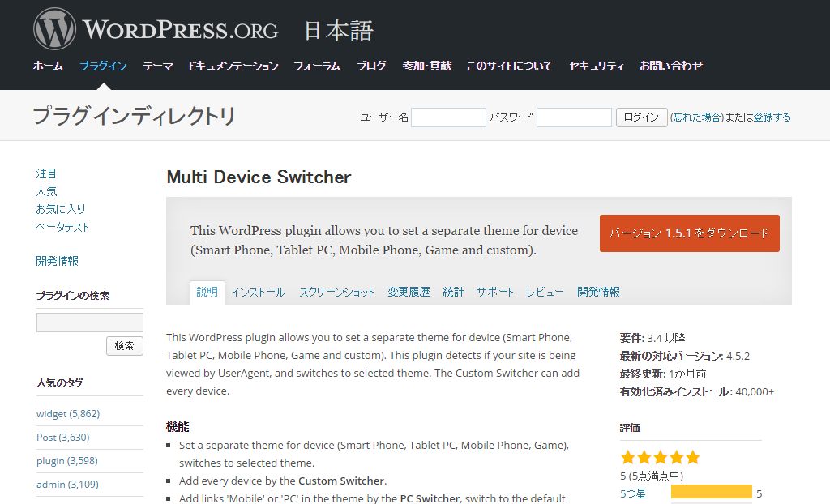Open the 登録する link
This screenshot has height=504, width=830.
click(772, 117)
